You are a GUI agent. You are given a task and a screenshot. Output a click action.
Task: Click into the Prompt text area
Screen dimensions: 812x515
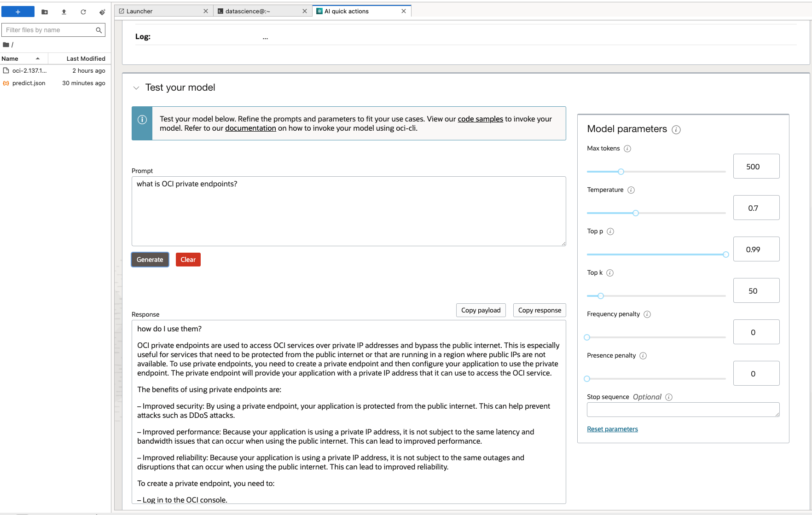pos(349,211)
